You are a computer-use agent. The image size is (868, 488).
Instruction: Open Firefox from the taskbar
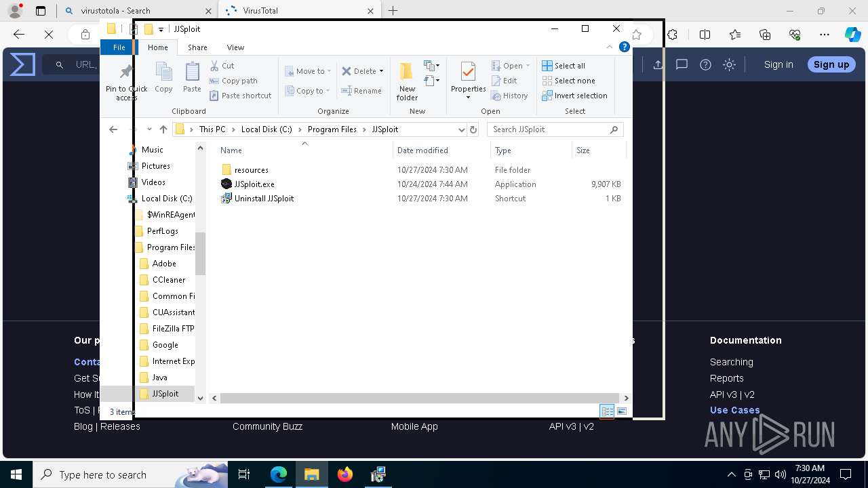(x=345, y=474)
